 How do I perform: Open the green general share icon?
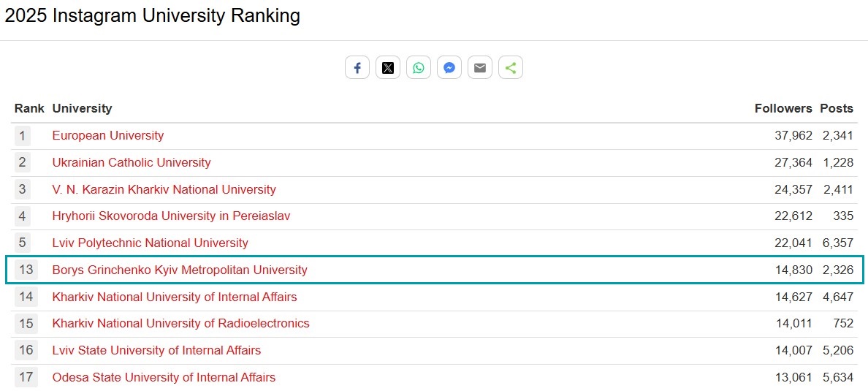[511, 68]
